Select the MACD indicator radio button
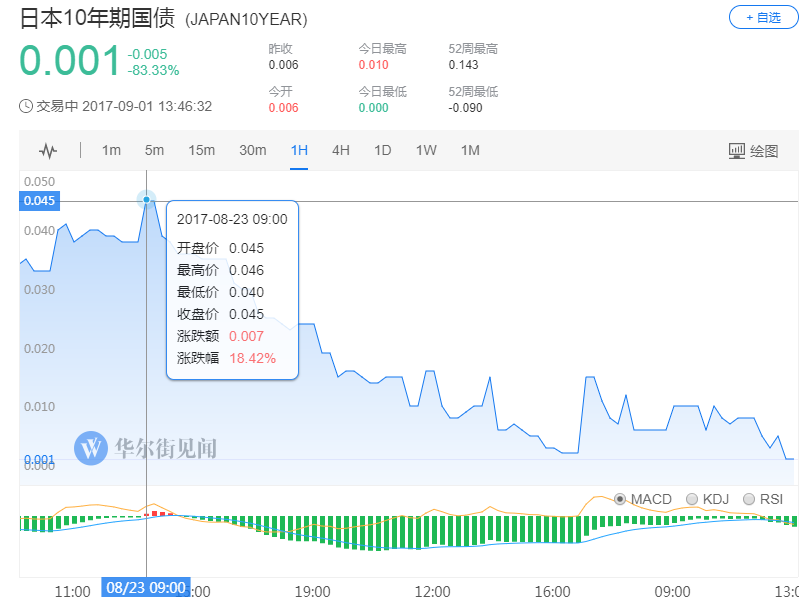 click(620, 499)
